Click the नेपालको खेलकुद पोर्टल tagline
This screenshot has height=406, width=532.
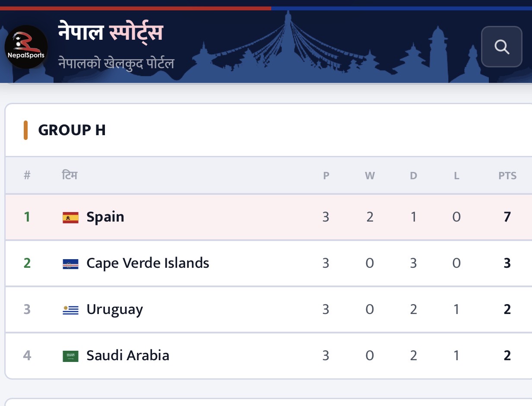pos(116,63)
